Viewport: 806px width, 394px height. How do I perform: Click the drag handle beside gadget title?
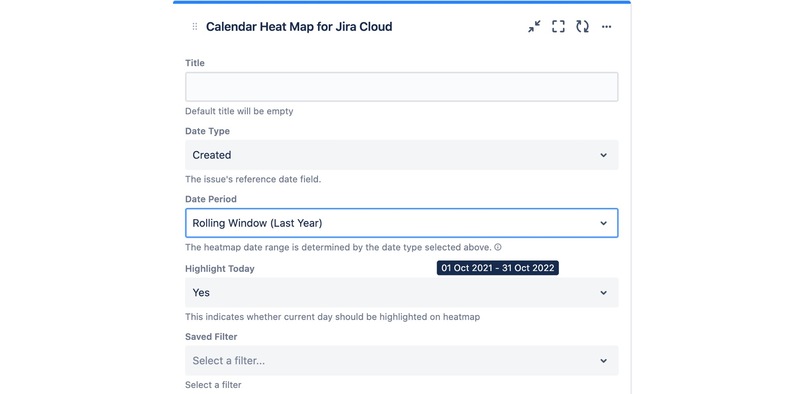tap(195, 27)
